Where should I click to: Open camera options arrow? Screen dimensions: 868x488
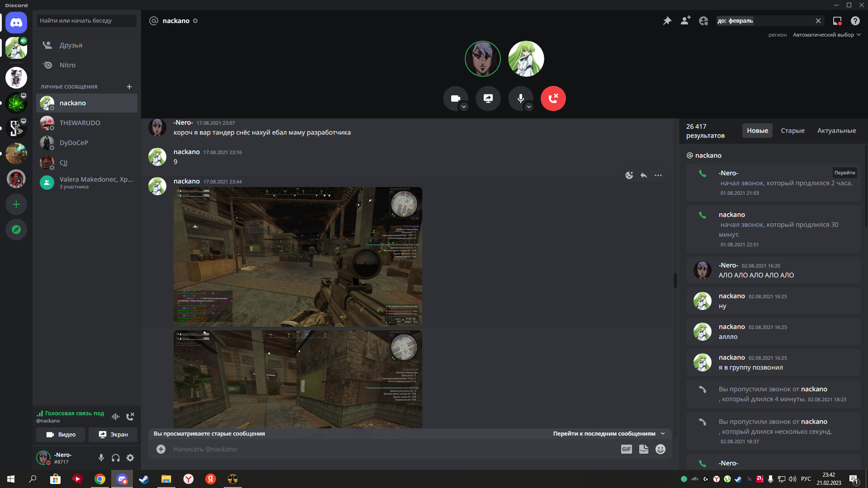click(464, 107)
